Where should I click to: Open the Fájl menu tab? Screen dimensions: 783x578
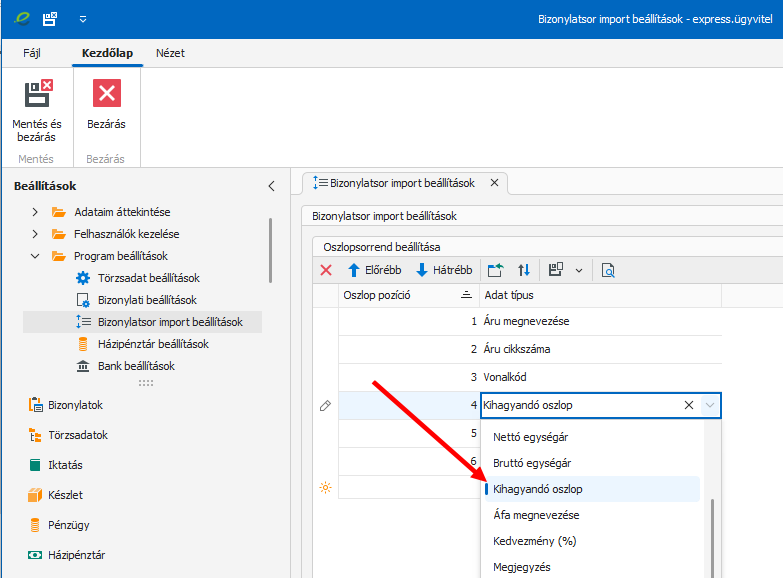[x=32, y=53]
